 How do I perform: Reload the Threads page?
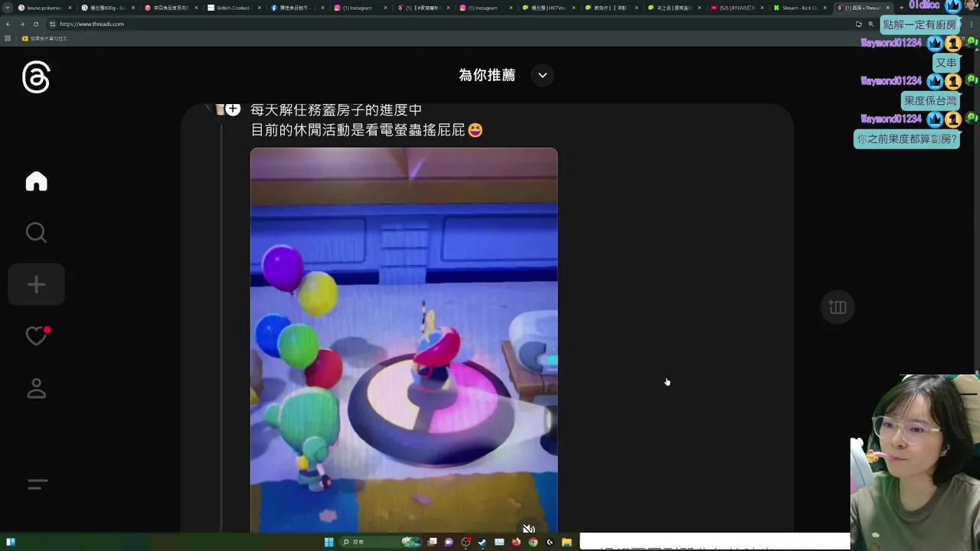pos(36,24)
